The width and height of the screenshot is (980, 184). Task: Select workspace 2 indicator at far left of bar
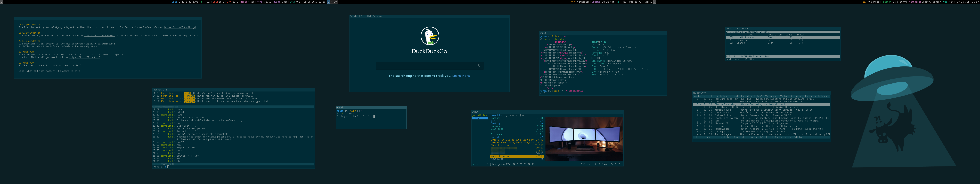[1, 2]
